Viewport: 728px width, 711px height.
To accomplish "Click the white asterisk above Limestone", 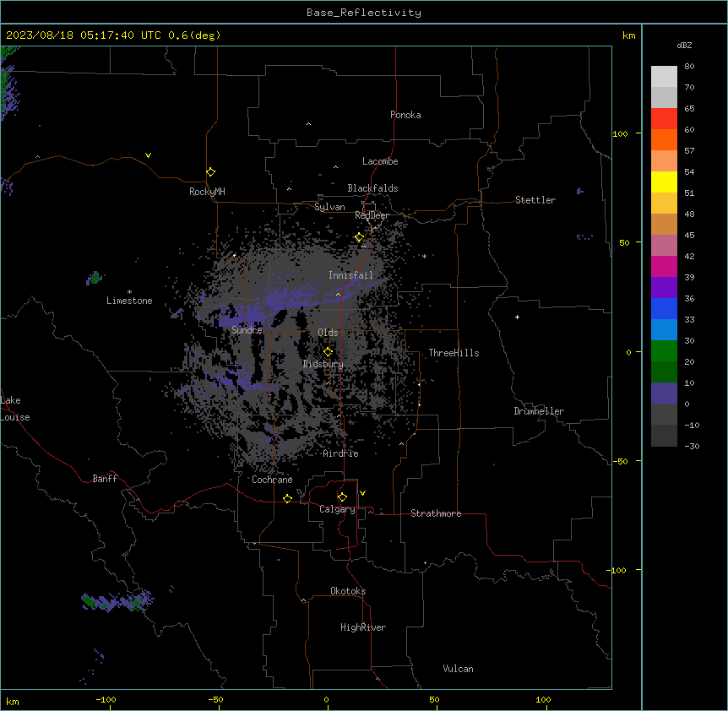I will [x=129, y=292].
